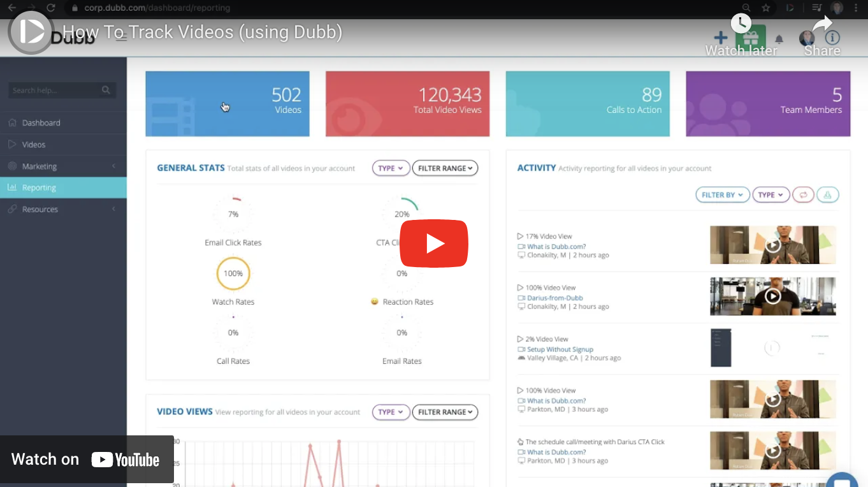Open the Setup Without Signup link
This screenshot has width=868, height=487.
tap(560, 349)
